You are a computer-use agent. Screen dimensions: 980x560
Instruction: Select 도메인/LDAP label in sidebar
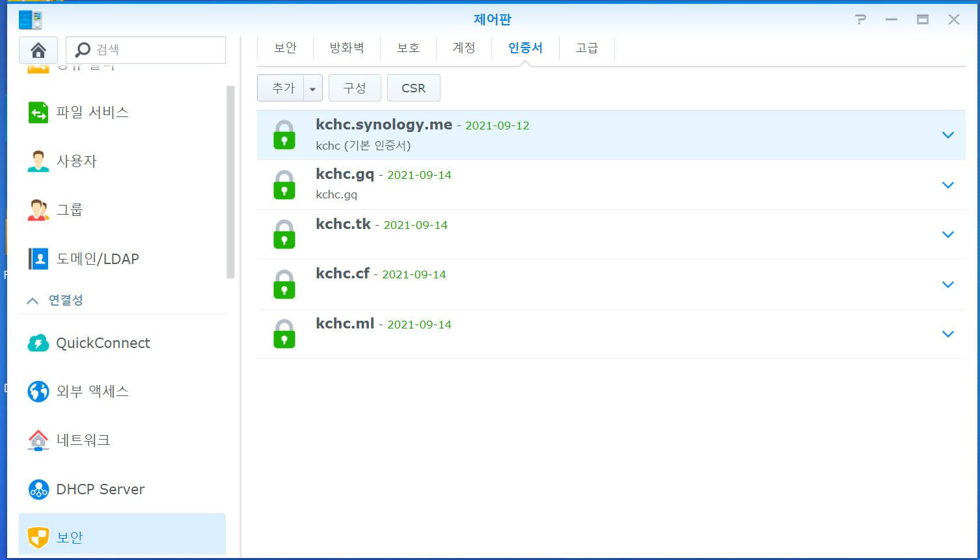coord(98,259)
